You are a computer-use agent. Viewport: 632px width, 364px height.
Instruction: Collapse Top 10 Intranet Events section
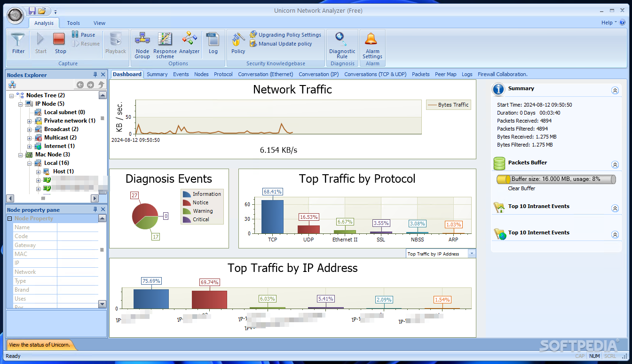click(x=615, y=208)
